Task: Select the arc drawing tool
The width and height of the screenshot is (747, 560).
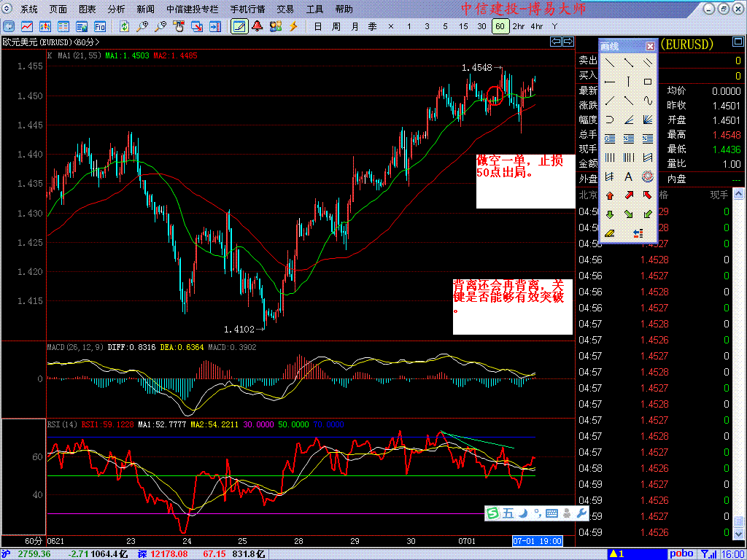Action: (x=609, y=120)
